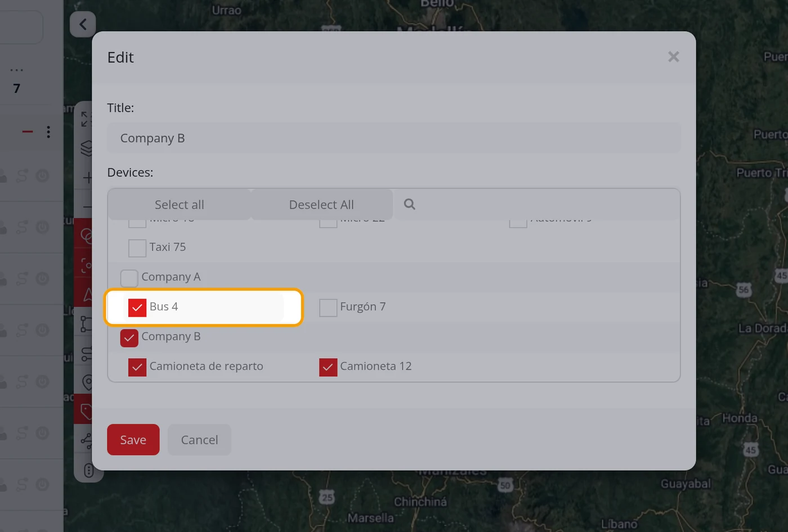Uncheck Camioneta de reparto device
The width and height of the screenshot is (788, 532).
point(137,367)
